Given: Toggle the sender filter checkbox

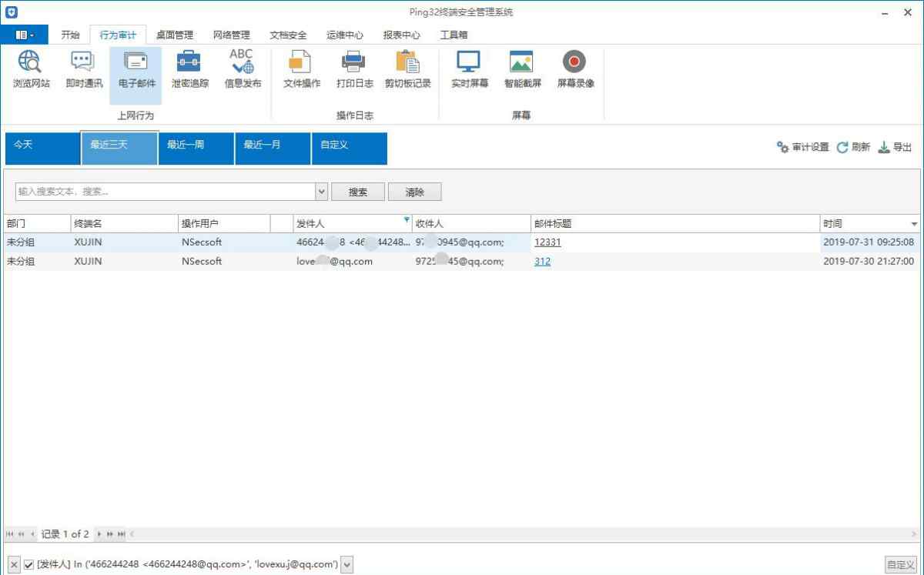Looking at the screenshot, I should (28, 565).
